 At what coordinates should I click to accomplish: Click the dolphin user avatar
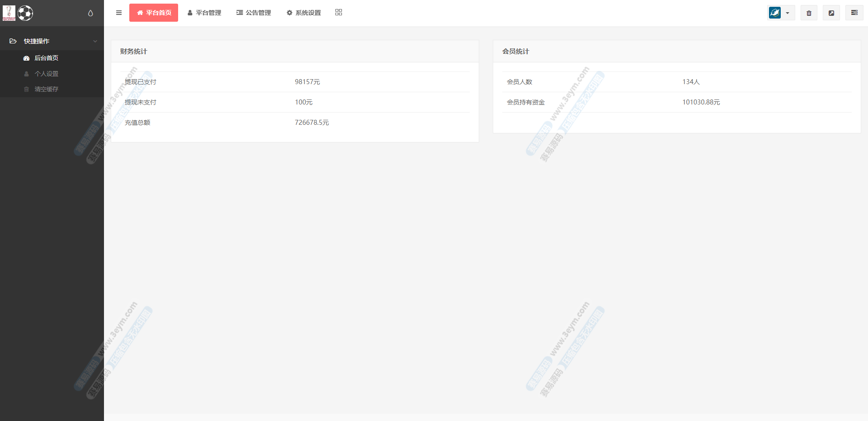775,13
